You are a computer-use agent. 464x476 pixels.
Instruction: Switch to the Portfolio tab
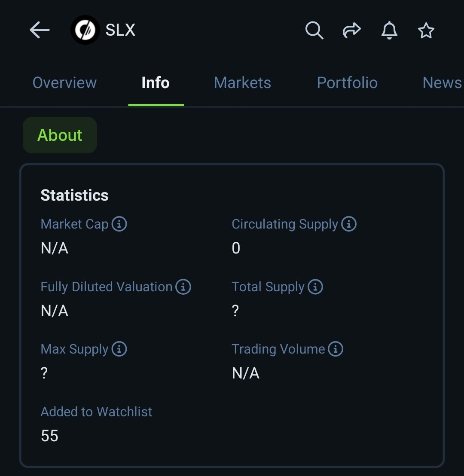tap(347, 82)
